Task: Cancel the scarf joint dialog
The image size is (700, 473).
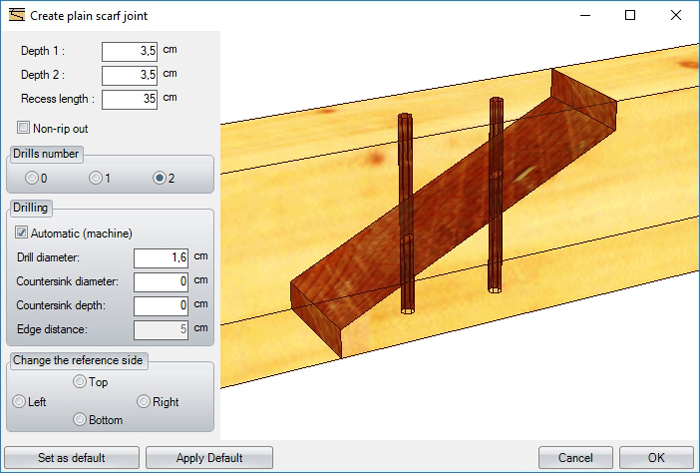Action: 575,458
